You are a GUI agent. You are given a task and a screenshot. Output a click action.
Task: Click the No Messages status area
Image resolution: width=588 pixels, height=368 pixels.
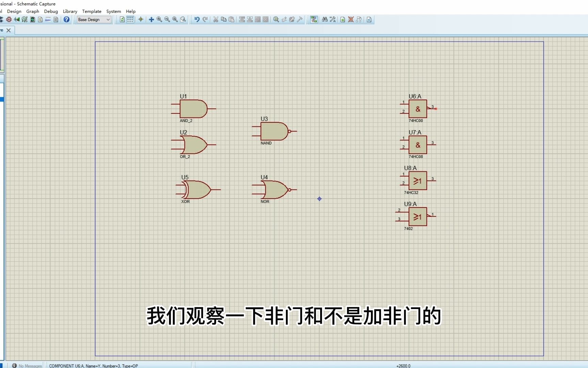click(x=27, y=366)
